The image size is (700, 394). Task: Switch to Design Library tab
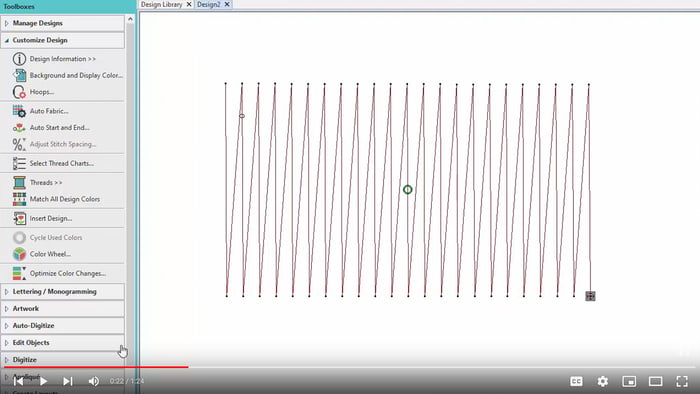pyautogui.click(x=162, y=4)
